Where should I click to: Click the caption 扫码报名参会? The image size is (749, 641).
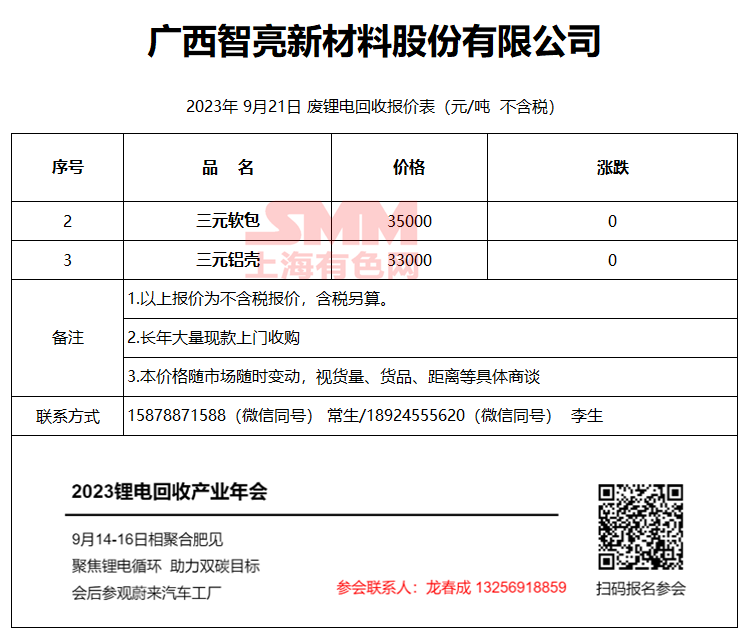click(641, 588)
